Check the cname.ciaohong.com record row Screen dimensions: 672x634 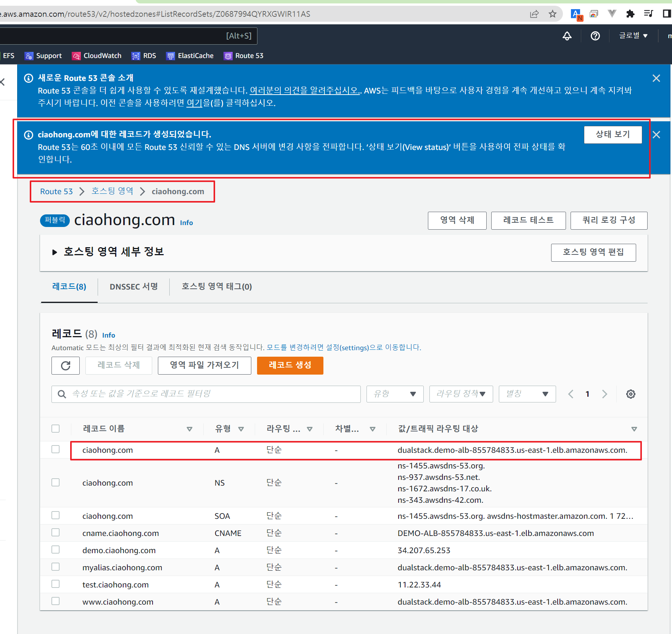pyautogui.click(x=56, y=533)
